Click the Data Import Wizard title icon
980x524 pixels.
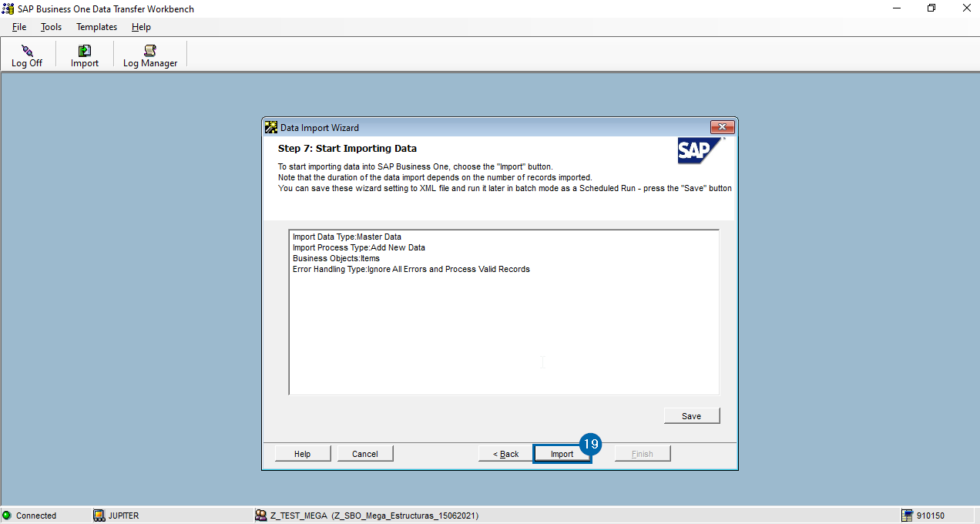coord(270,127)
